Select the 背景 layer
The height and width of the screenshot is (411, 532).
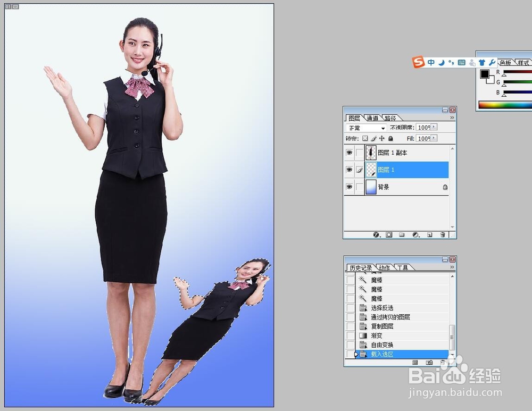407,187
